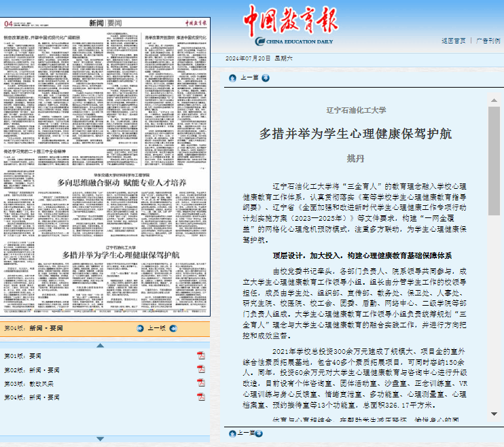Viewport: 504px width, 447px height.
Task: Click the left arrow icon before 上一版
Action: coord(141,327)
